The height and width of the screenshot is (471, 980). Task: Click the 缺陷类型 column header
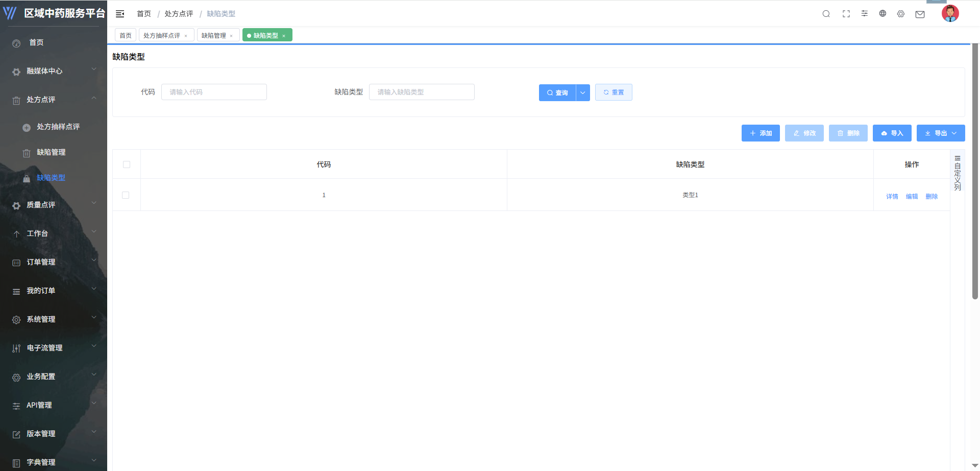click(690, 164)
